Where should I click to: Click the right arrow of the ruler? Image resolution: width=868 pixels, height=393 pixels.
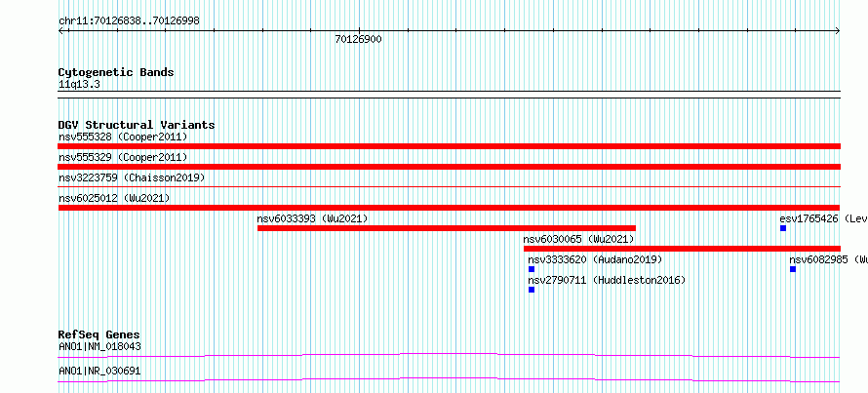tap(837, 31)
